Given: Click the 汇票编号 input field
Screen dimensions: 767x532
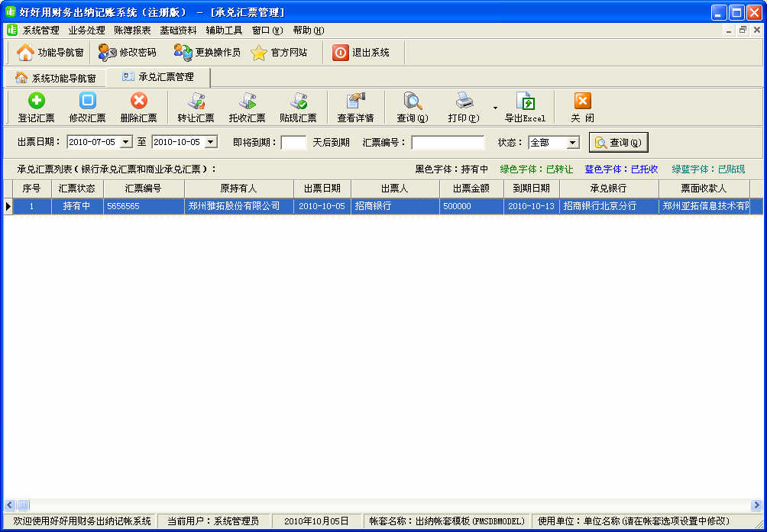Looking at the screenshot, I should point(448,143).
